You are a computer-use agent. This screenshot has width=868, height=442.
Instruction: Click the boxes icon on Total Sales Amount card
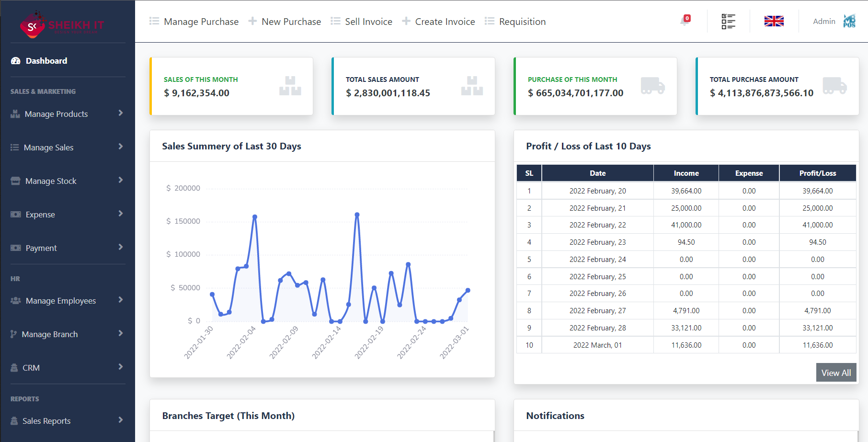click(473, 86)
